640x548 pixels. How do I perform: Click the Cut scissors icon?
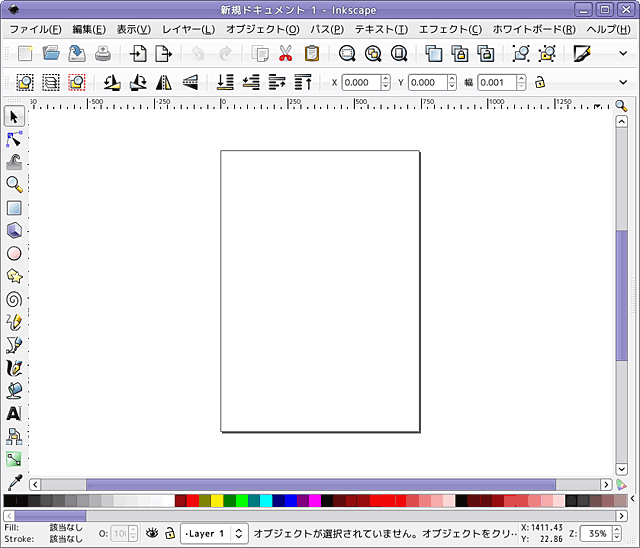pyautogui.click(x=286, y=54)
